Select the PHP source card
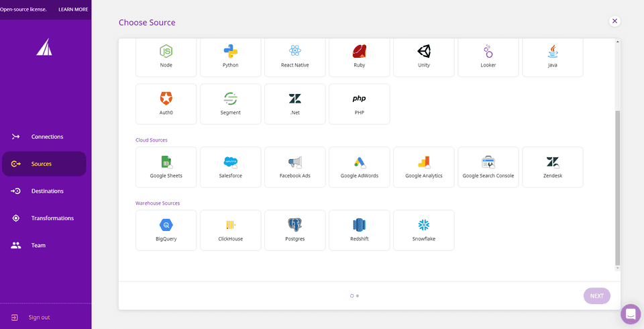Image resolution: width=644 pixels, height=329 pixels. click(360, 104)
